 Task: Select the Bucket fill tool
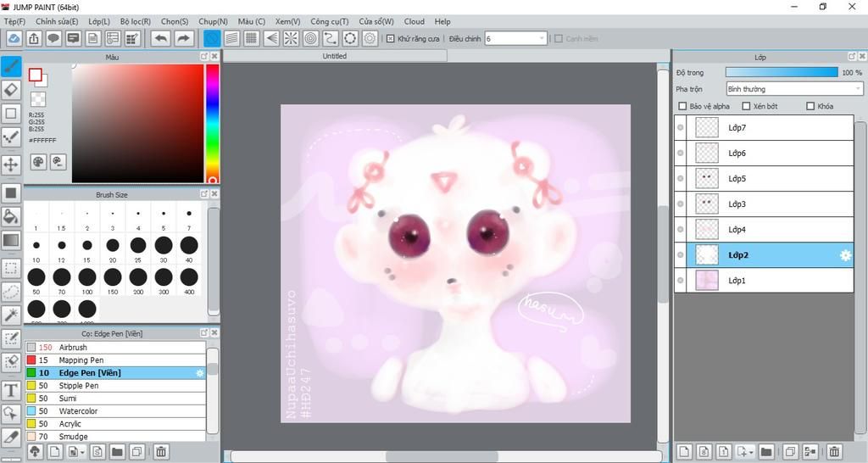tap(11, 216)
